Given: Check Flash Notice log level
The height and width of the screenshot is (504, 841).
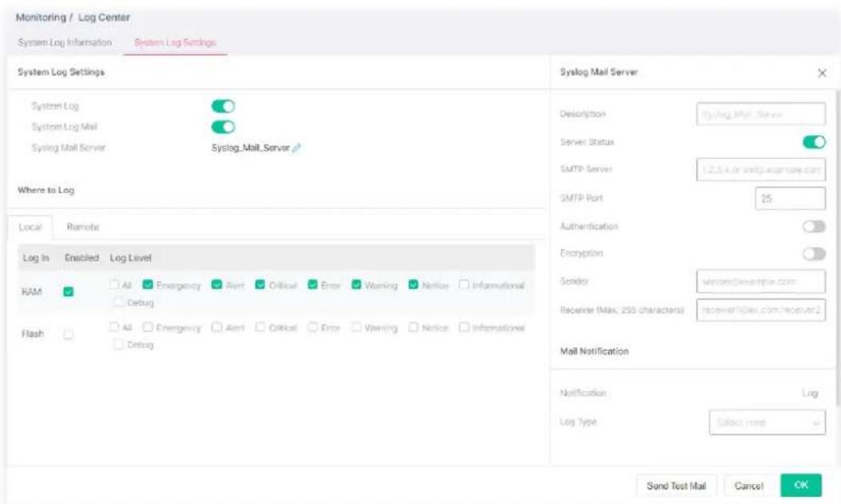Looking at the screenshot, I should (413, 327).
